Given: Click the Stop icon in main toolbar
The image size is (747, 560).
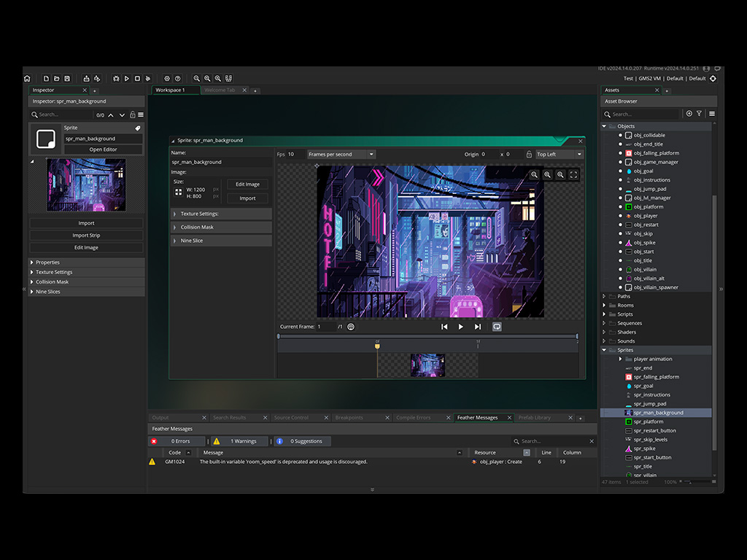Looking at the screenshot, I should pyautogui.click(x=137, y=78).
